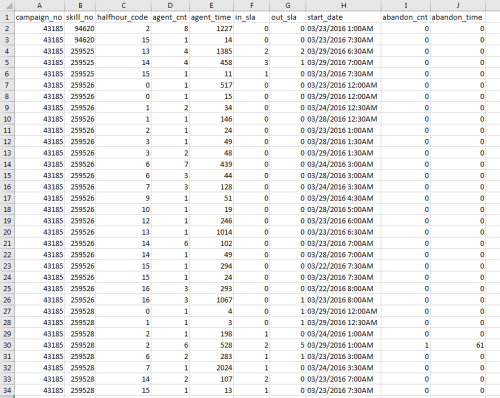
Task: Click agent_time cell with value 1385
Action: pyautogui.click(x=211, y=51)
